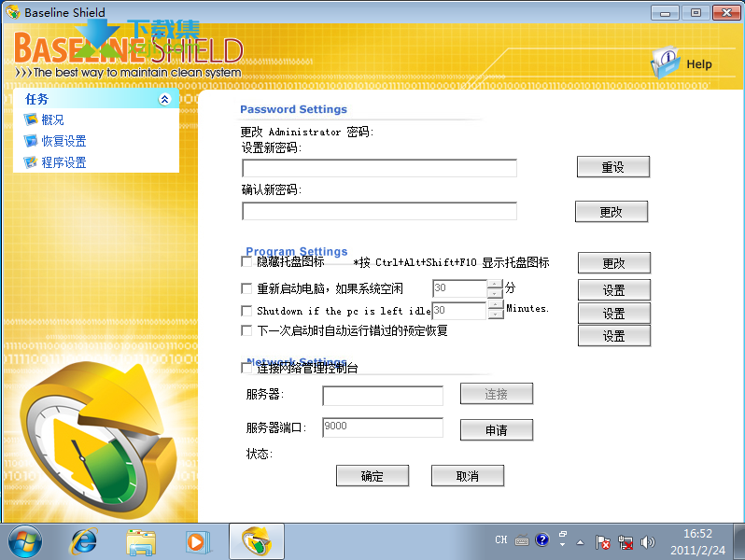Click the 概况 icon in sidebar
This screenshot has width=745, height=560.
click(31, 119)
